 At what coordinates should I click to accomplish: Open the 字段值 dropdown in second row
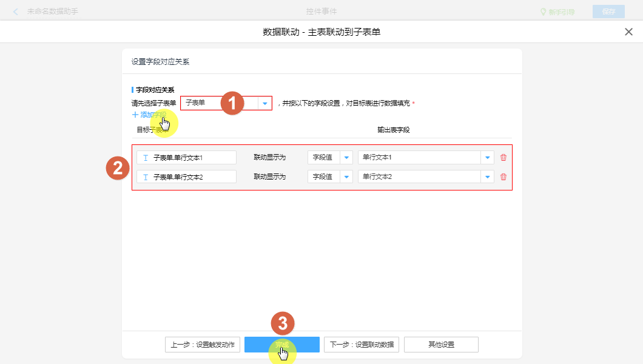click(346, 177)
